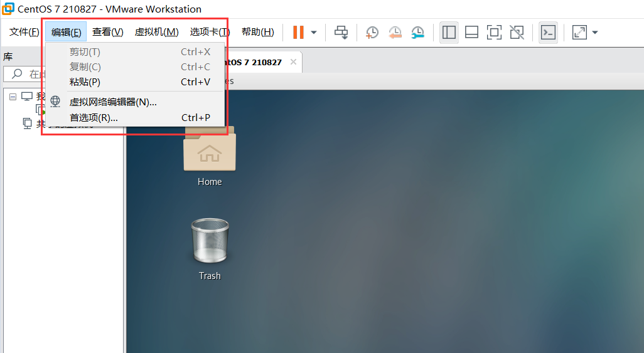Enter full screen mode
This screenshot has width=644, height=353.
pyautogui.click(x=494, y=33)
